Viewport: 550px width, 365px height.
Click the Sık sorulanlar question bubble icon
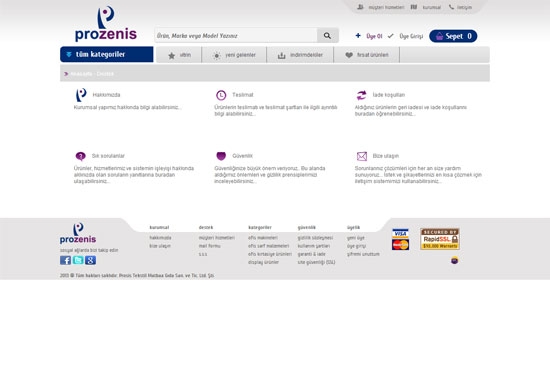(81, 156)
